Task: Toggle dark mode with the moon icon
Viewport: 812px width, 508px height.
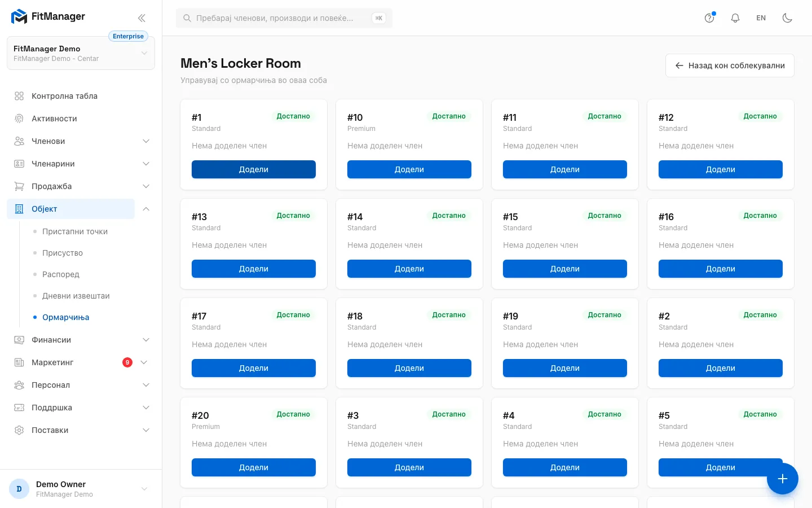Action: pos(787,18)
